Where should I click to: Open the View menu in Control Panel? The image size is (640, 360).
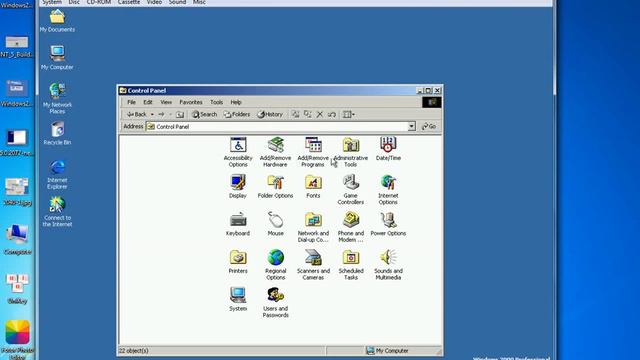pos(166,102)
